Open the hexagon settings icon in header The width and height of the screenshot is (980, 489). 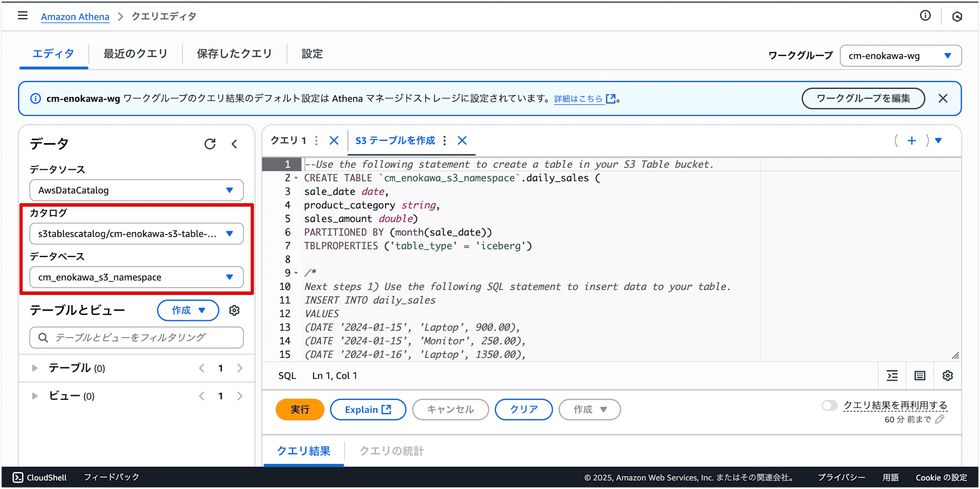pos(957,17)
